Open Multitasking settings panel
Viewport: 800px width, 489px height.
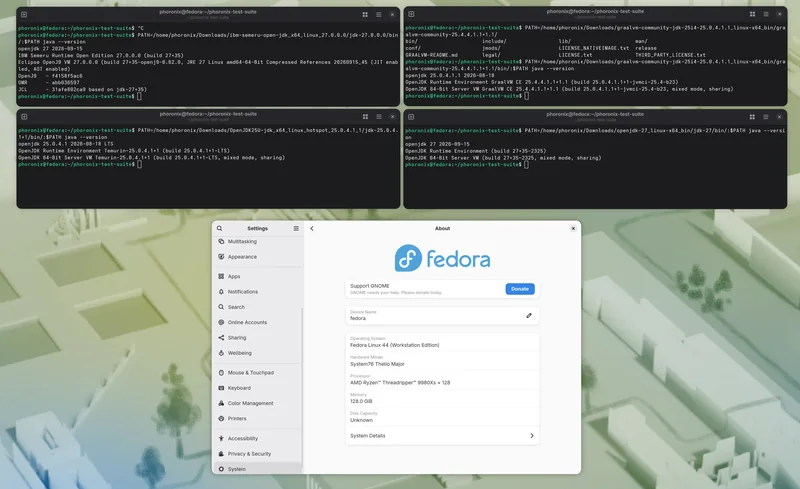258,241
